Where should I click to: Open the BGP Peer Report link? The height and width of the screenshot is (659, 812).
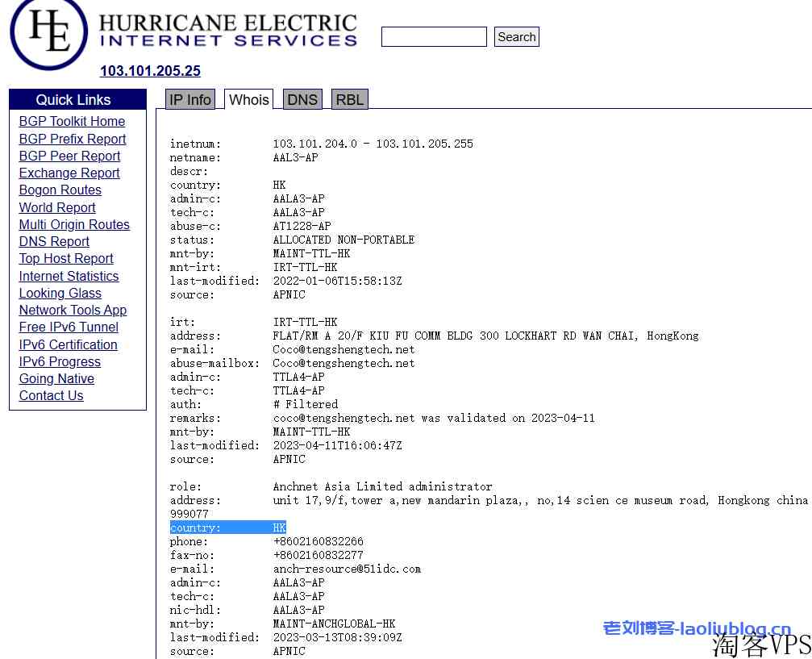(x=69, y=156)
